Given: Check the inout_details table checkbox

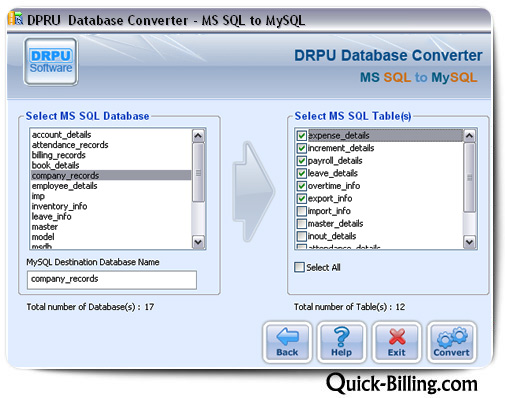Looking at the screenshot, I should [x=301, y=236].
